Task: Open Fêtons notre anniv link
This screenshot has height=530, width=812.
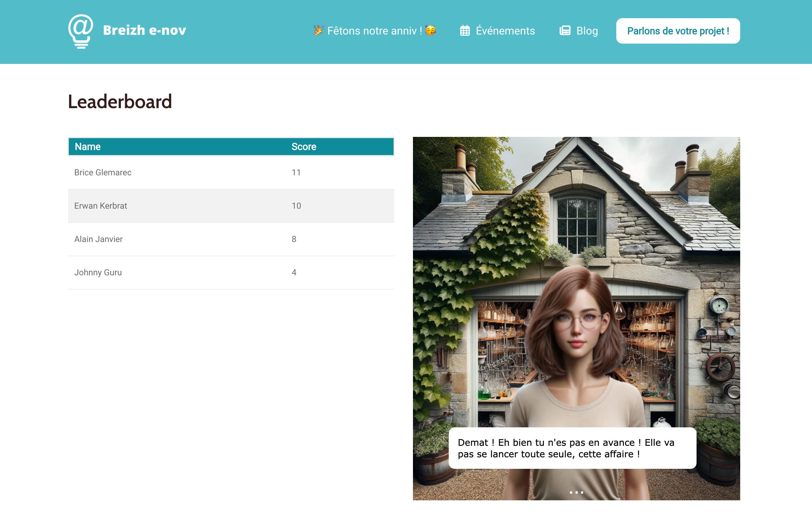Action: (x=374, y=31)
